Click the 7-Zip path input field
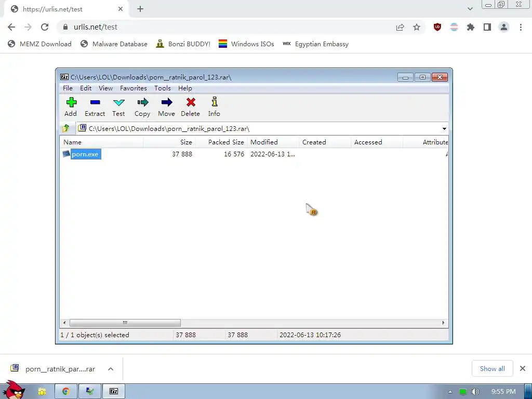532x399 pixels. click(x=262, y=129)
